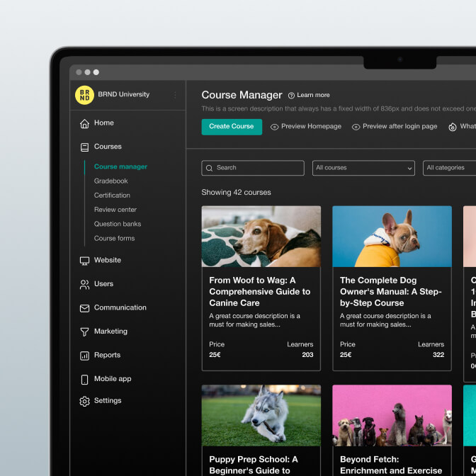Collapse the Courses sidebar section
Viewport: 476px width, 476px height.
(x=108, y=147)
